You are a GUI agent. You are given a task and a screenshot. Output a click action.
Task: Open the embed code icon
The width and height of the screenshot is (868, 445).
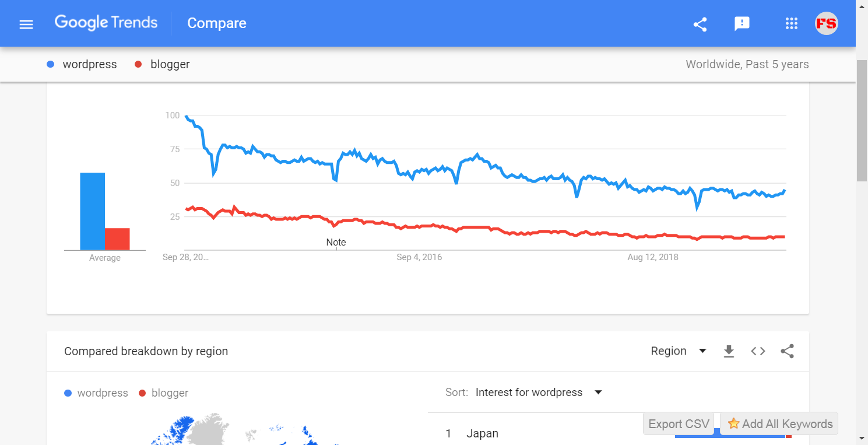coord(758,351)
